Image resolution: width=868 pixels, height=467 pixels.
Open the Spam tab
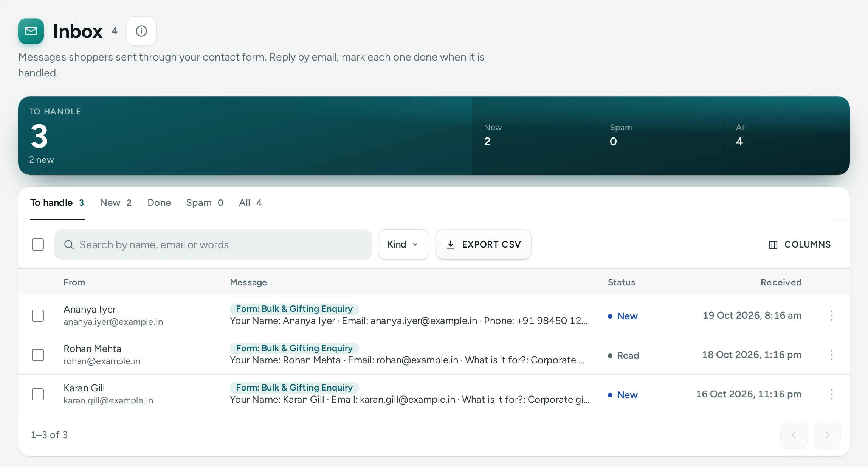point(205,203)
